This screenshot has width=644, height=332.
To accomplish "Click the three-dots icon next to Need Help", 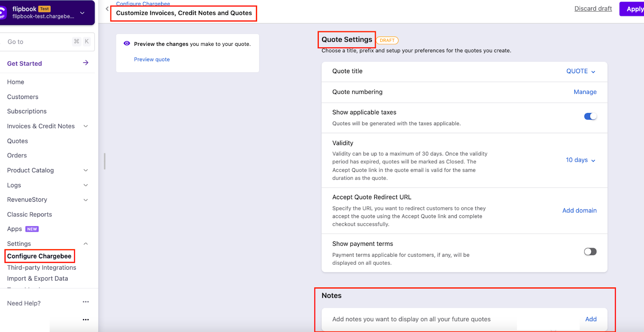I will (86, 302).
